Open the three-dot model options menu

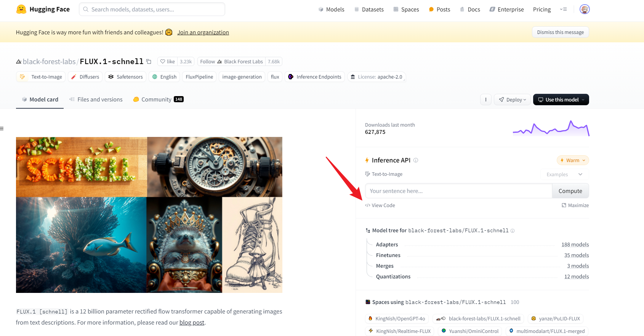(485, 100)
